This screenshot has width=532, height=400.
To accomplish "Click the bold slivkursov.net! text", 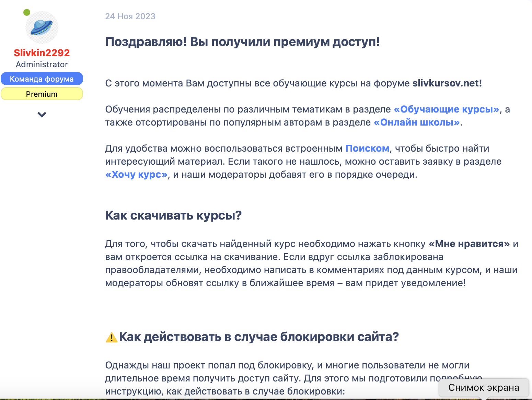I will pos(447,83).
